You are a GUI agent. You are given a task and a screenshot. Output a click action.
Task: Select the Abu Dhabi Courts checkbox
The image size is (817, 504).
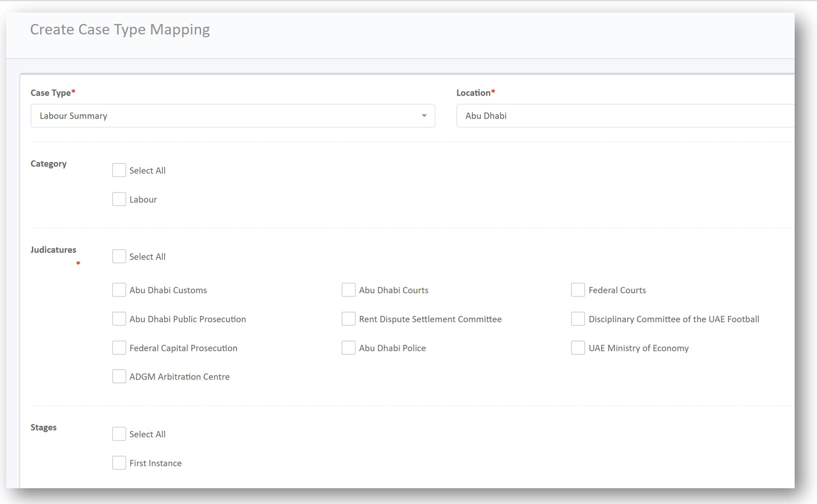coord(348,290)
